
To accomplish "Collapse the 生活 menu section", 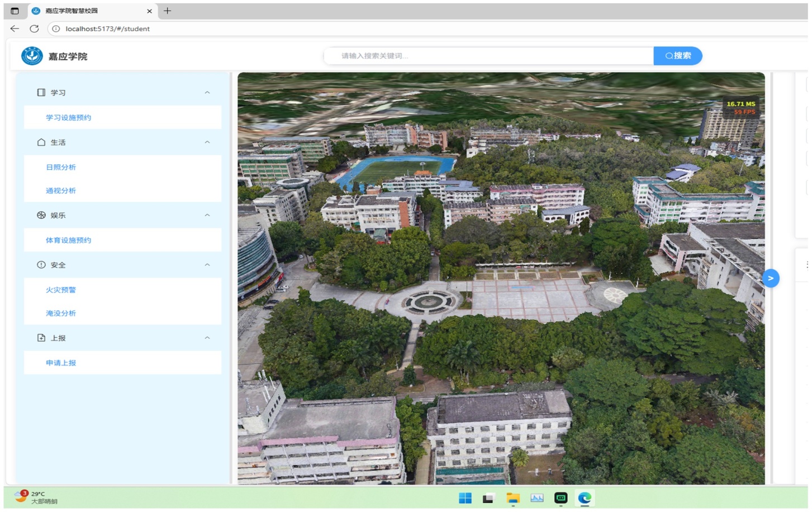I will (207, 142).
